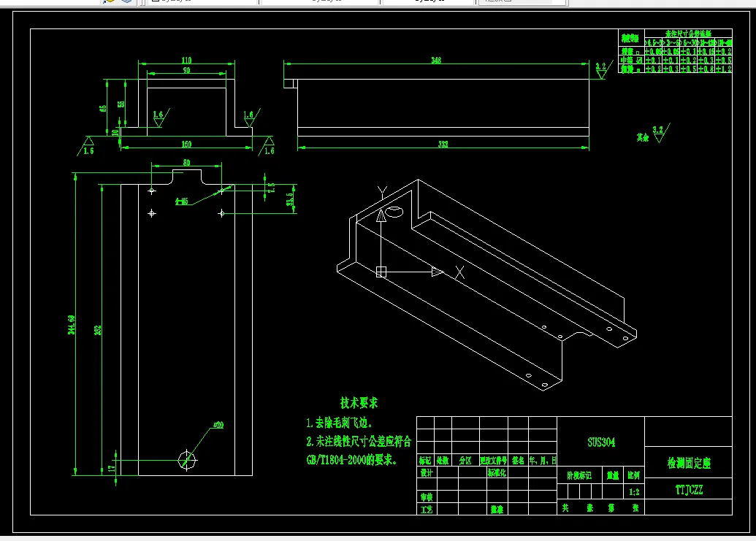Click the 17 offset dimension text

[x=112, y=468]
